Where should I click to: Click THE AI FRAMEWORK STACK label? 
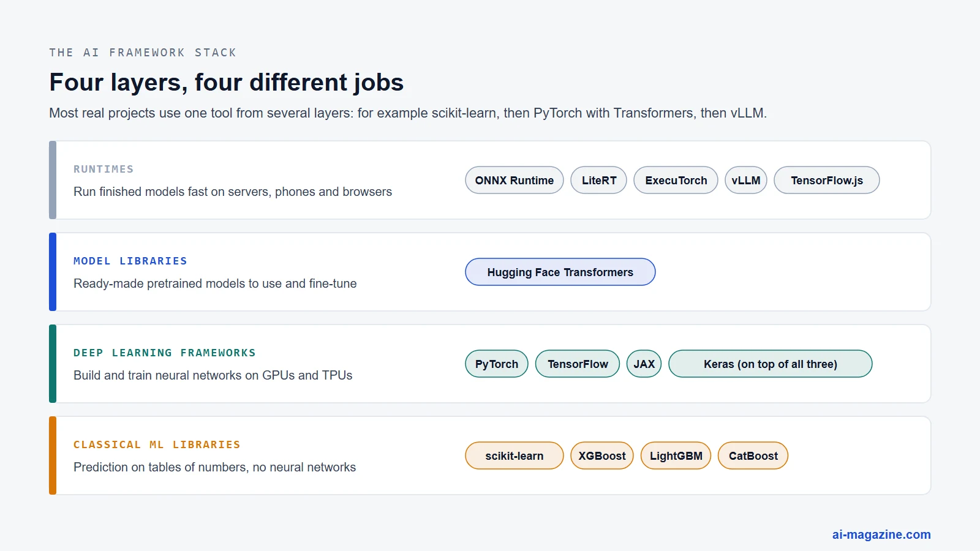pos(143,53)
